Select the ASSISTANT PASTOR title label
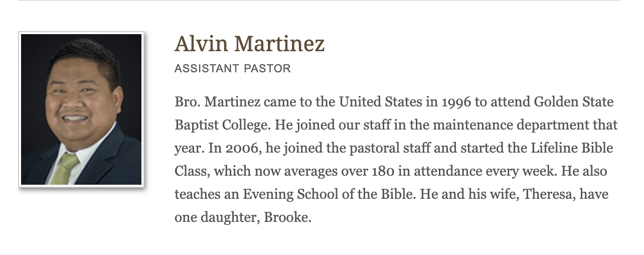Screen dimensions: 644x255 (232, 68)
